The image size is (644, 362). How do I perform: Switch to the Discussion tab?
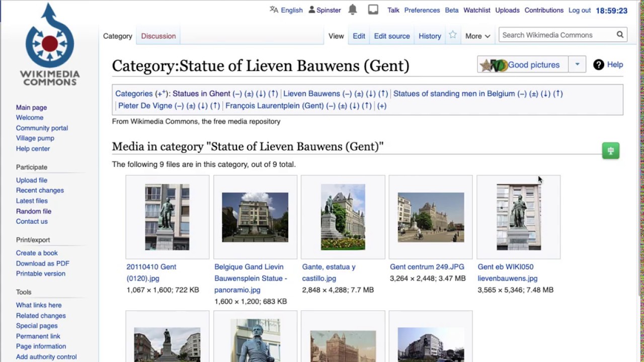pos(158,36)
